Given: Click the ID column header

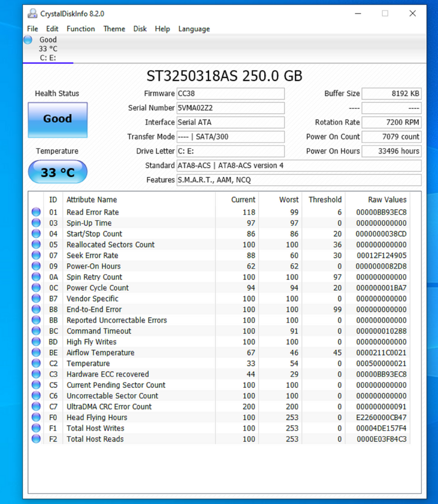Looking at the screenshot, I should pyautogui.click(x=53, y=200).
